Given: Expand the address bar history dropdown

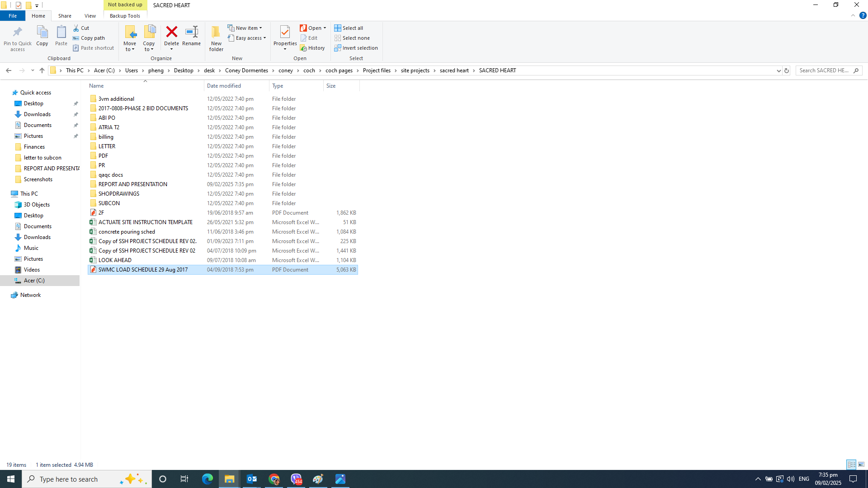Looking at the screenshot, I should click(x=778, y=70).
